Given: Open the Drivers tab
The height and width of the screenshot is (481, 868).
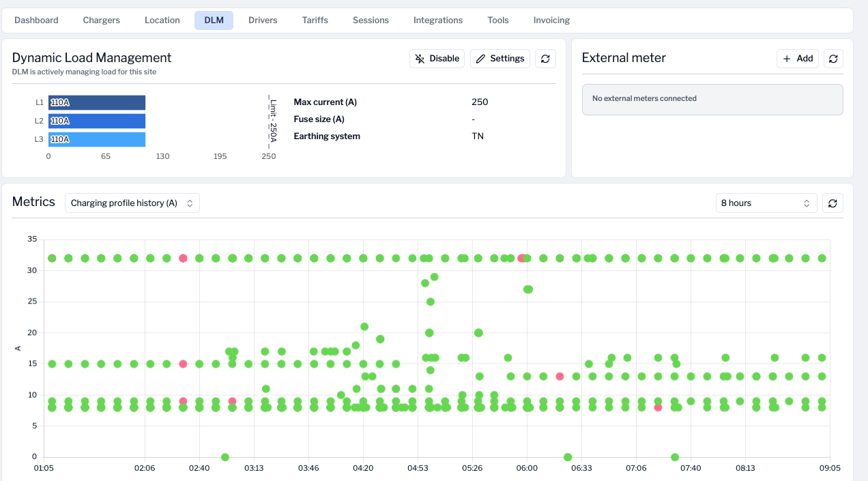Looking at the screenshot, I should [263, 20].
